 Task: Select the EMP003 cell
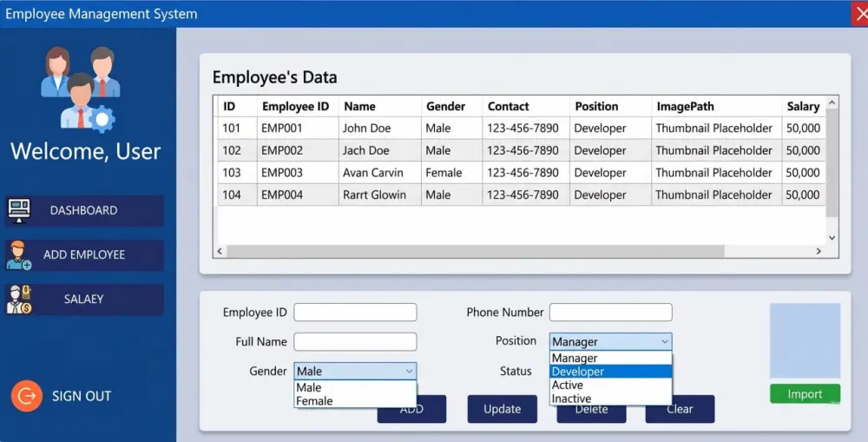[x=298, y=172]
